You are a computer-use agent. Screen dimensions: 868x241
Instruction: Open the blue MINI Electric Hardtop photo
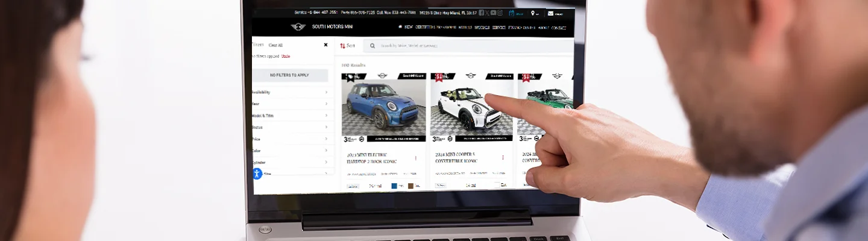click(384, 107)
